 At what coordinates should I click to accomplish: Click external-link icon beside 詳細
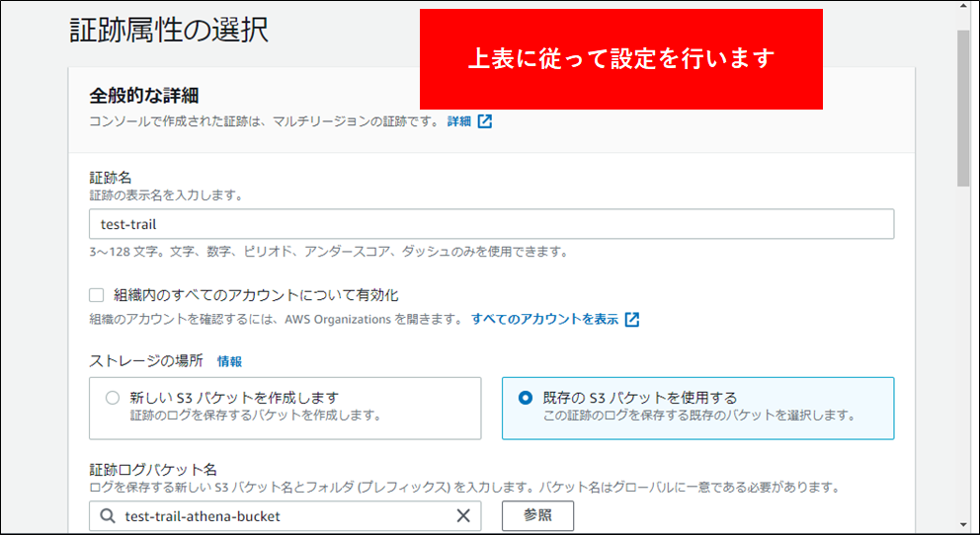[485, 121]
